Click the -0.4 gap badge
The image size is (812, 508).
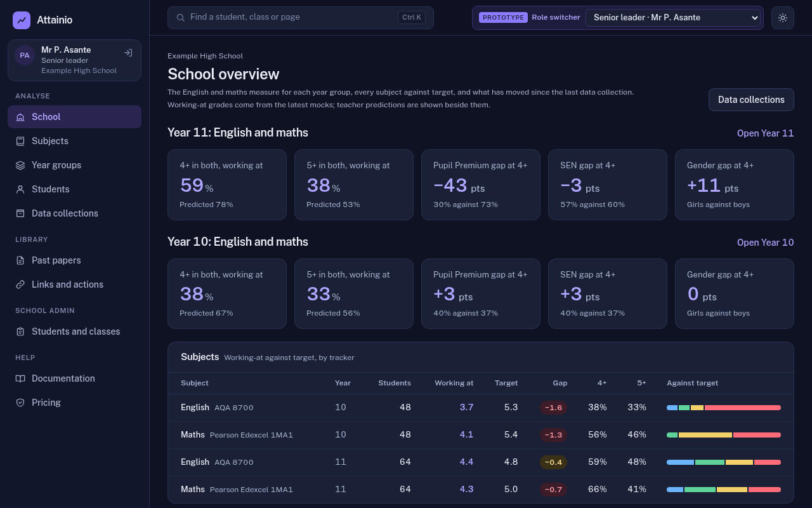coord(554,462)
